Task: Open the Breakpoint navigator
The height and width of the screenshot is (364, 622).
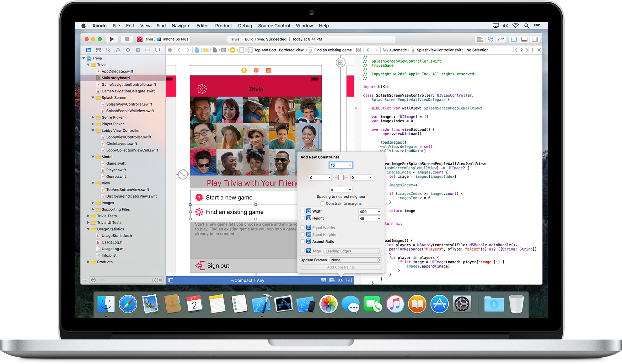Action: pos(148,50)
